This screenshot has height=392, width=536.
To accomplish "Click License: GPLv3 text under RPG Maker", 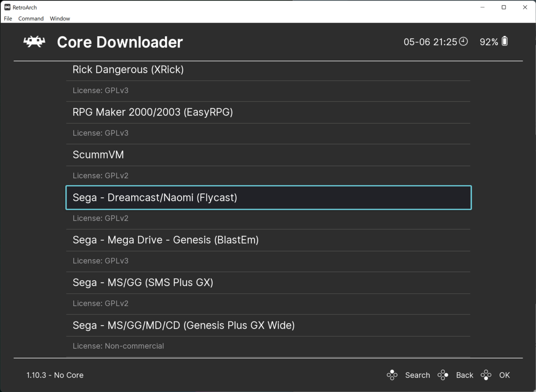I will point(100,133).
